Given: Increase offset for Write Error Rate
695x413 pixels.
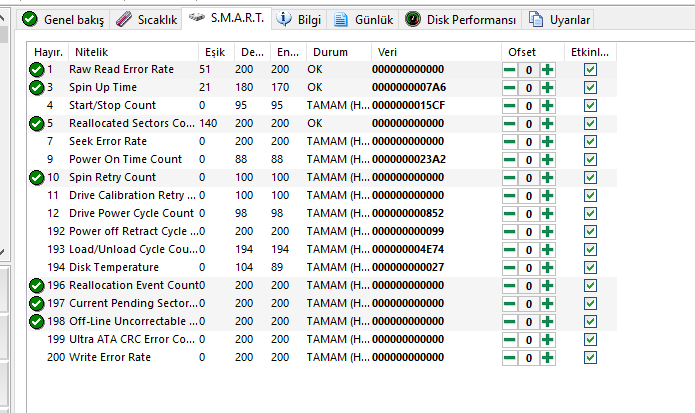Looking at the screenshot, I should pos(547,358).
